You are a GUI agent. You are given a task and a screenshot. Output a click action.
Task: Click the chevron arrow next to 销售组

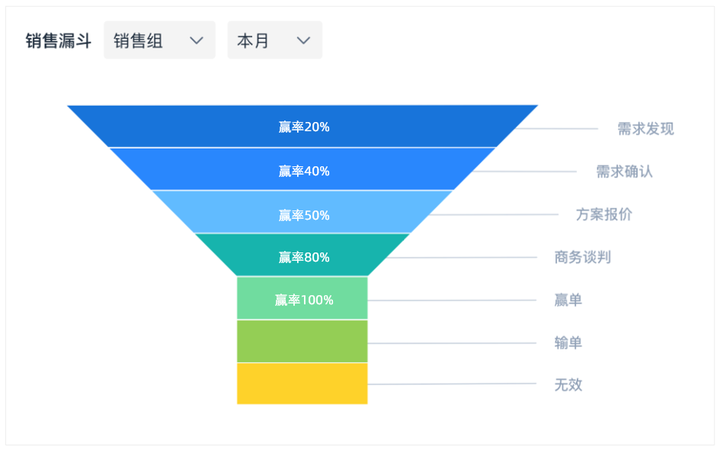click(197, 40)
